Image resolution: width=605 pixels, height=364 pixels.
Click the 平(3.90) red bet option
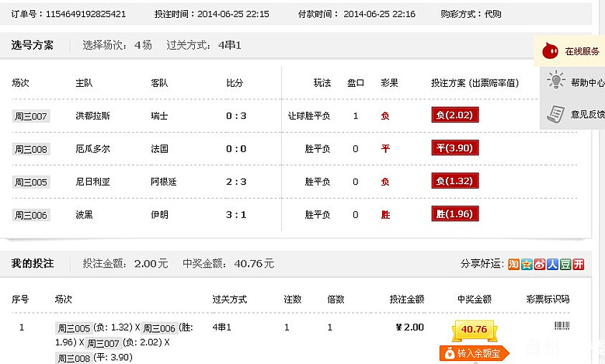point(454,148)
